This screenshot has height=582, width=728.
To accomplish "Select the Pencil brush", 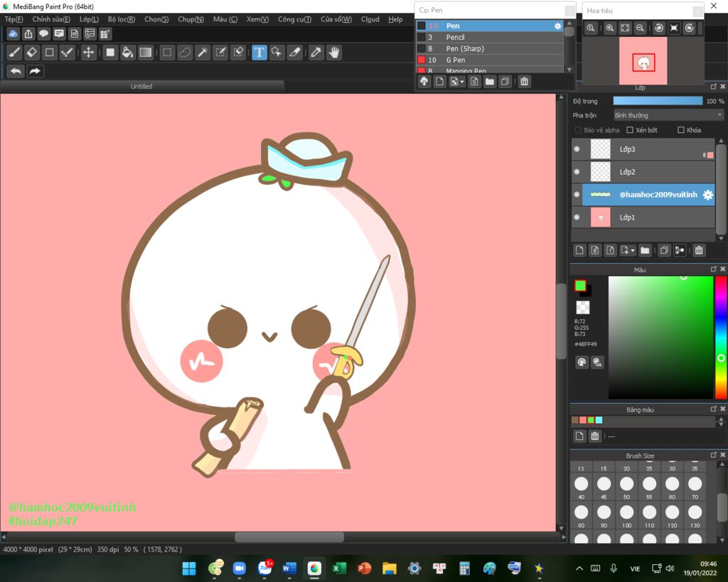I will click(490, 37).
